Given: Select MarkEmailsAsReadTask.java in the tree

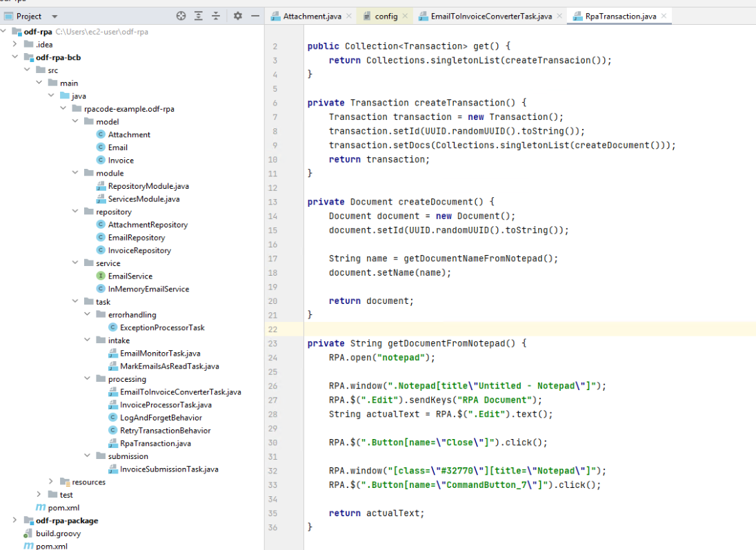Looking at the screenshot, I should click(169, 366).
